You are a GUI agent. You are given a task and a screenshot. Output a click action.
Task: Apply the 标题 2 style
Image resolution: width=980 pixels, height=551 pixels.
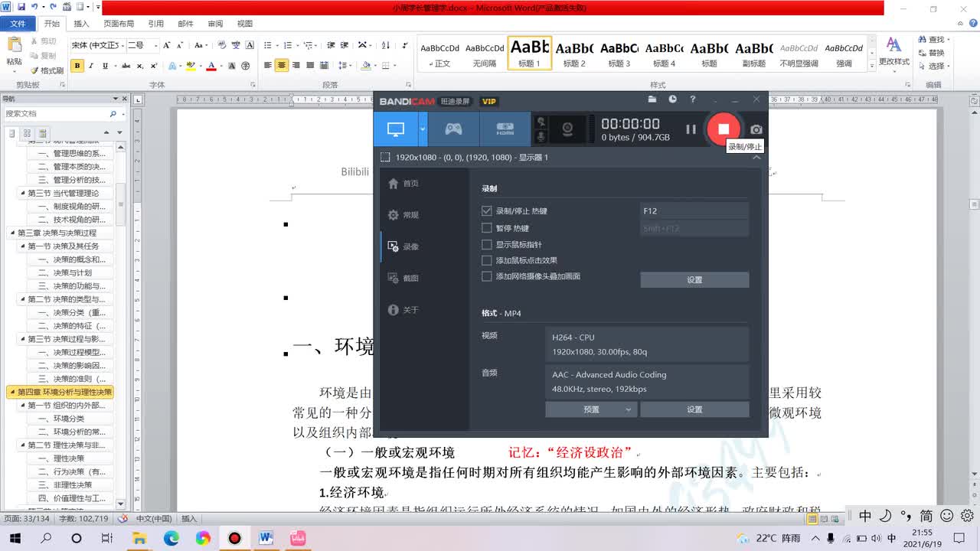[x=574, y=53]
